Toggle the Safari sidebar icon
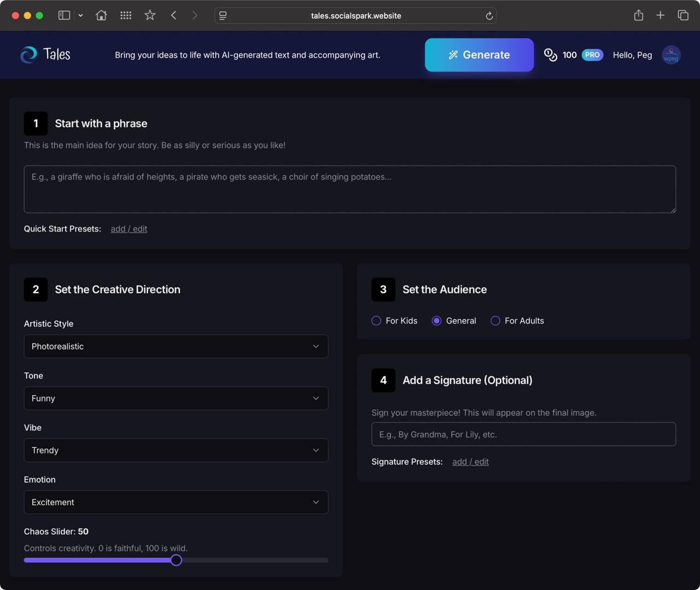The height and width of the screenshot is (590, 700). (64, 15)
